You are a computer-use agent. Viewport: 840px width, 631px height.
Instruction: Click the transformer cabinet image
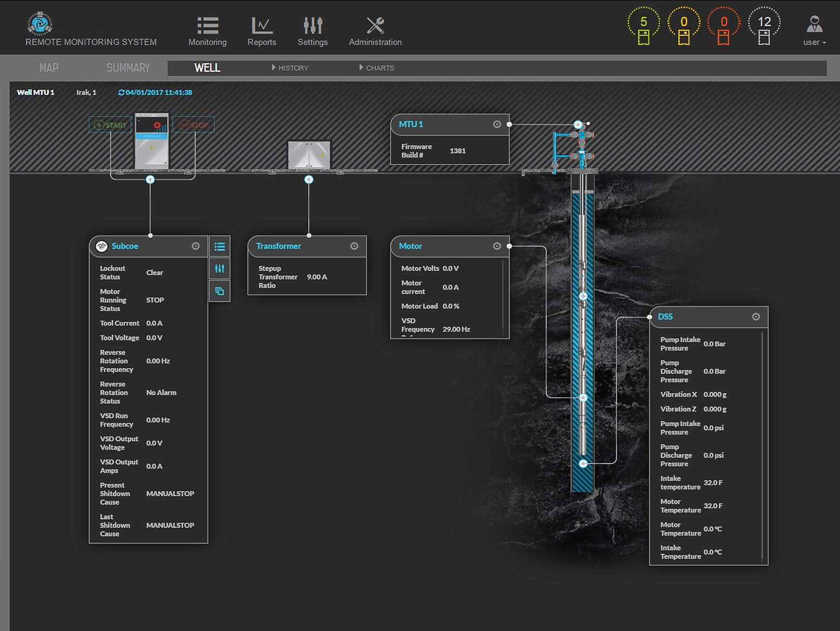pyautogui.click(x=309, y=154)
